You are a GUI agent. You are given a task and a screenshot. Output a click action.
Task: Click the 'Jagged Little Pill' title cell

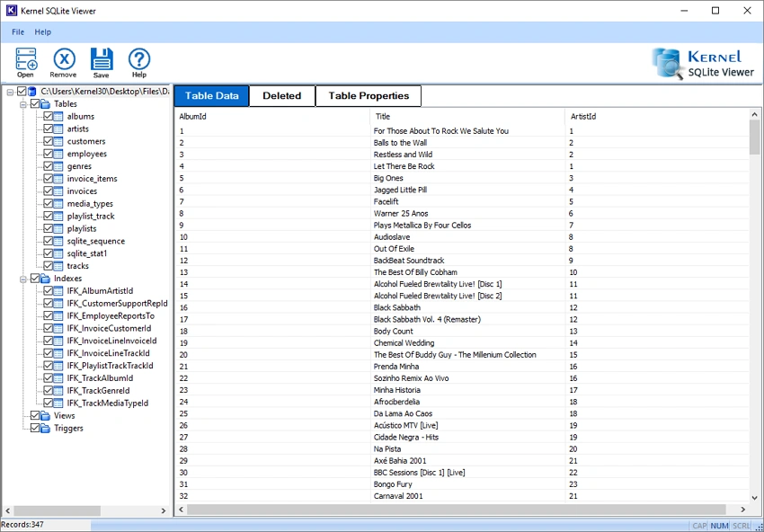467,190
